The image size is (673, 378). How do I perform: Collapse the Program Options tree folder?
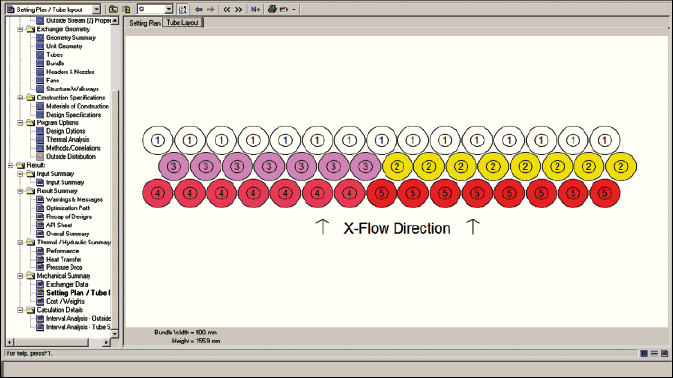(20, 123)
